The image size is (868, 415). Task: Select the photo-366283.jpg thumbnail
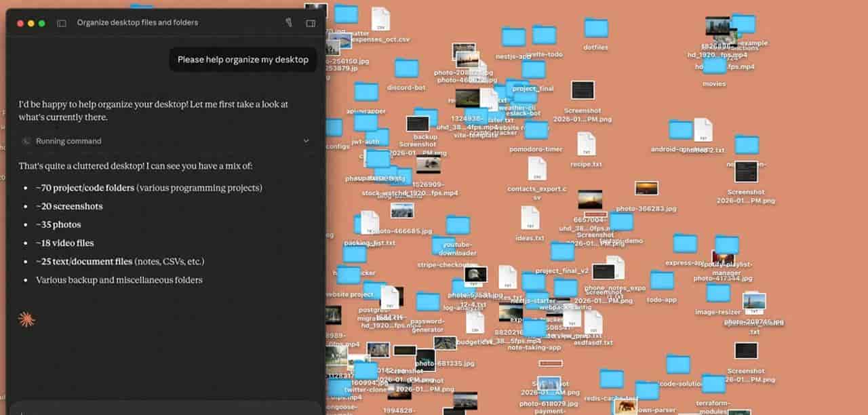coord(646,189)
